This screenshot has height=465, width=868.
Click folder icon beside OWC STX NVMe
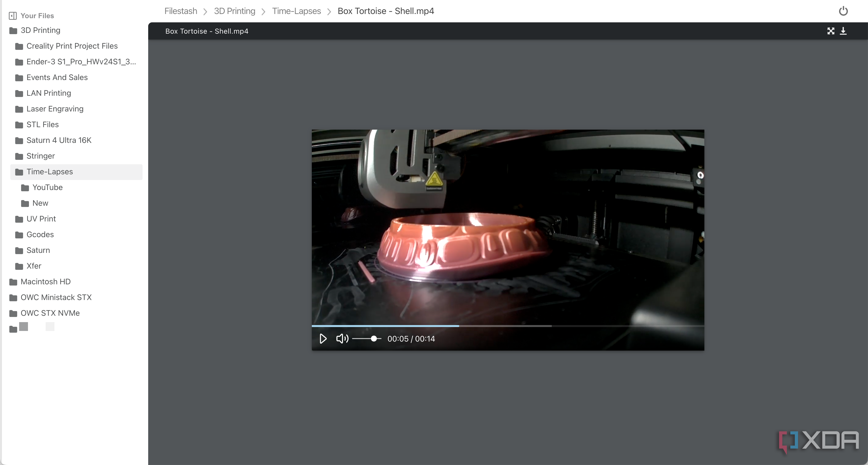(x=13, y=313)
